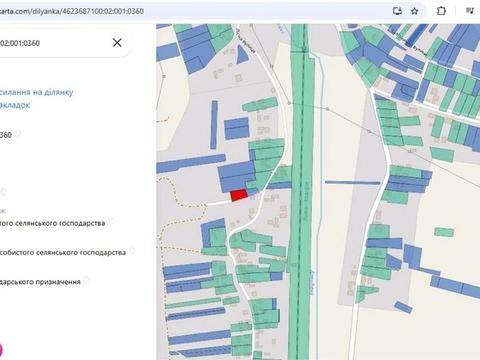Bookmark this page with the star icon
Image resolution: width=480 pixels, height=360 pixels.
(414, 11)
